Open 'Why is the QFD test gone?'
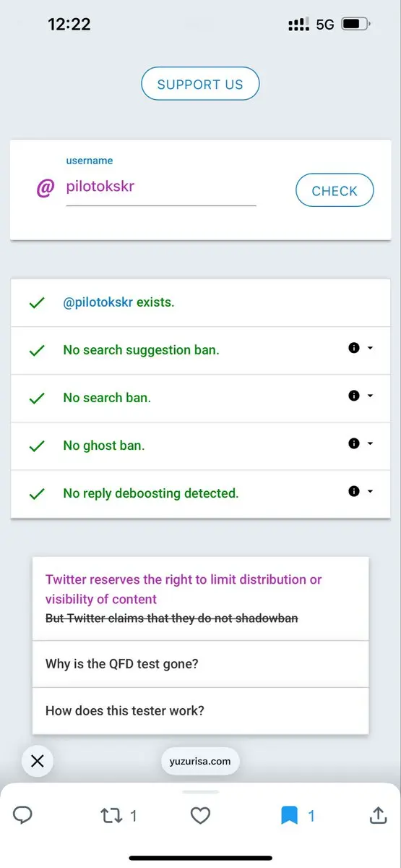 coord(200,664)
